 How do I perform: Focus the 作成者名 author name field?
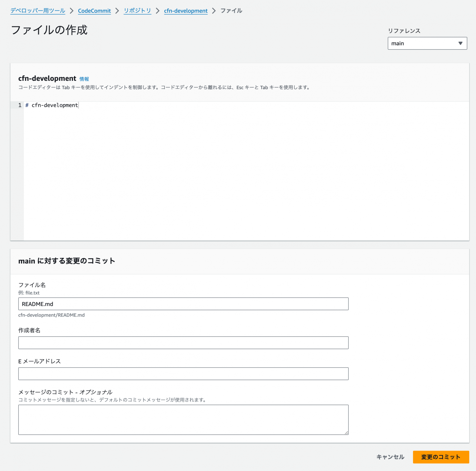183,342
